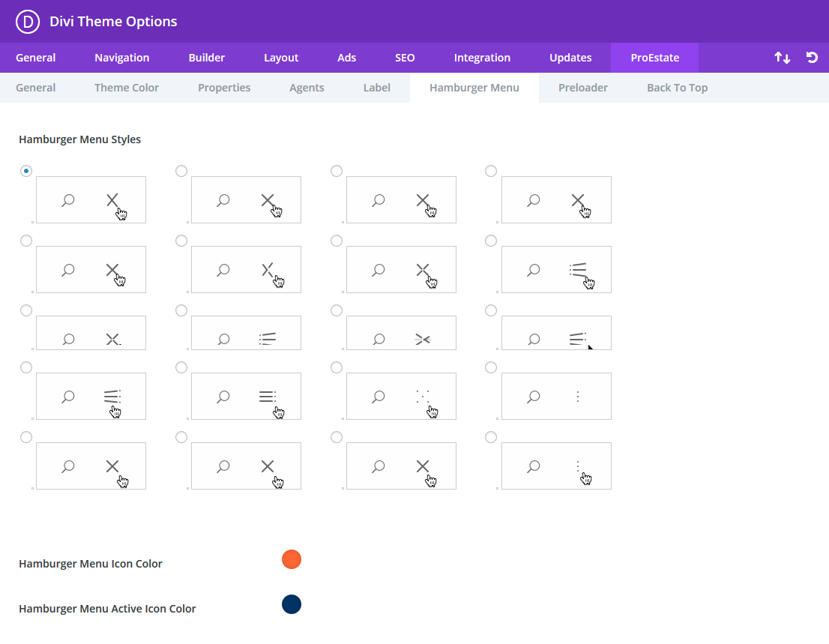Switch to the Properties sub-tab
Image resolution: width=829 pixels, height=644 pixels.
(224, 88)
